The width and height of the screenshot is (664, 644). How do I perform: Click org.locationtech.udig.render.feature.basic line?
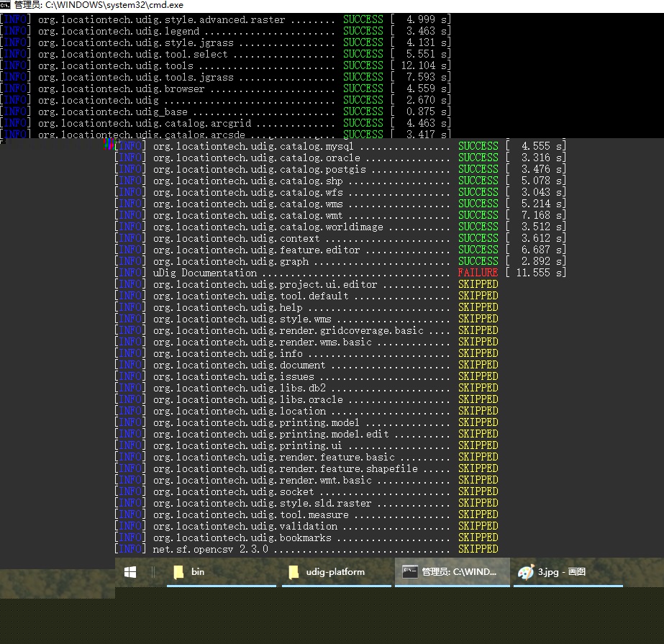(x=306, y=457)
